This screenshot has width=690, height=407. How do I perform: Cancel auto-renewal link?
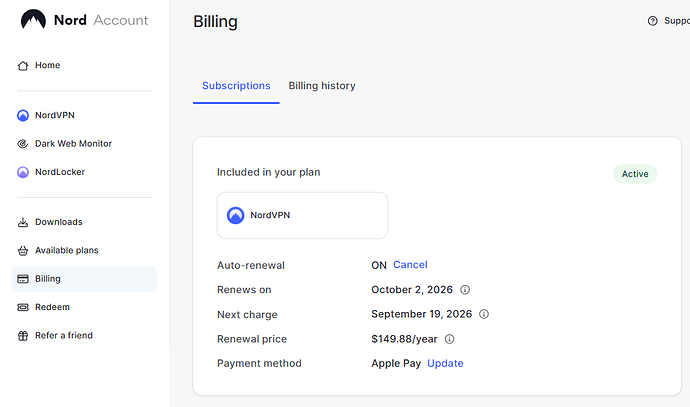coord(410,265)
